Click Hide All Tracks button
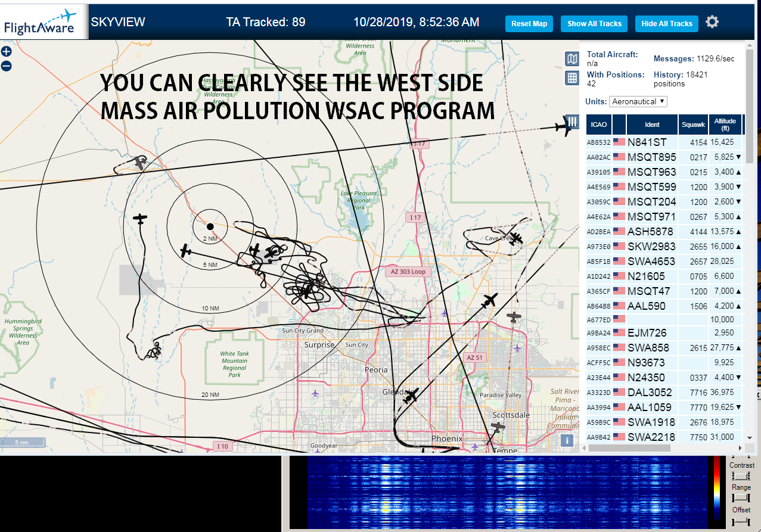 click(667, 24)
